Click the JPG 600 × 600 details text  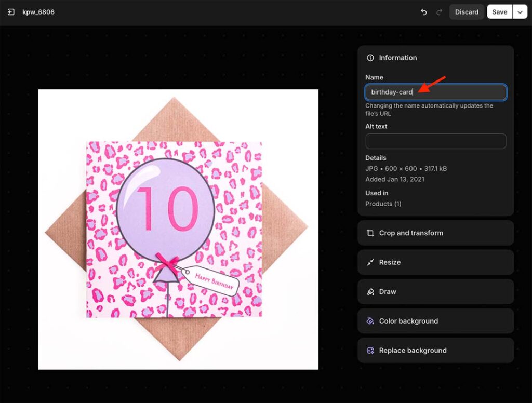point(406,169)
